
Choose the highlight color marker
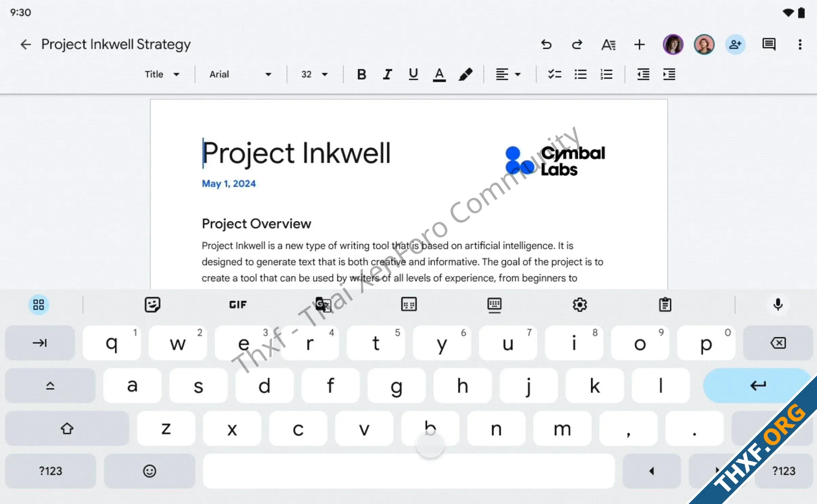(465, 74)
